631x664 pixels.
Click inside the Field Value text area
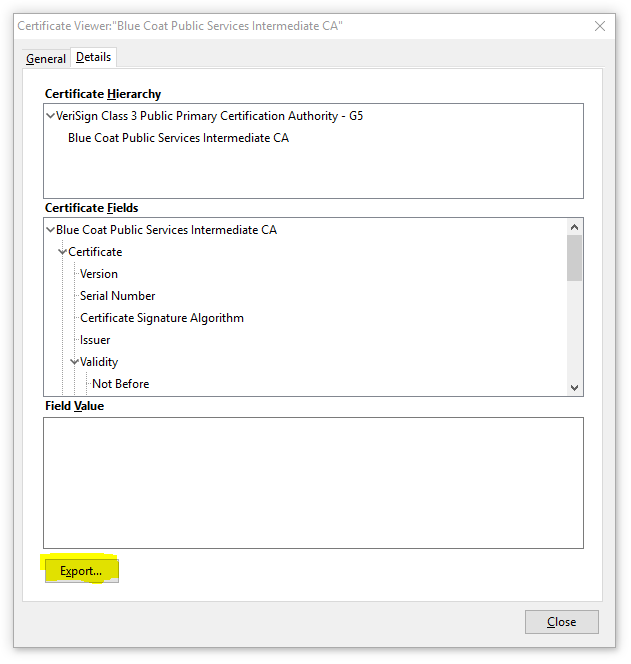tap(313, 482)
